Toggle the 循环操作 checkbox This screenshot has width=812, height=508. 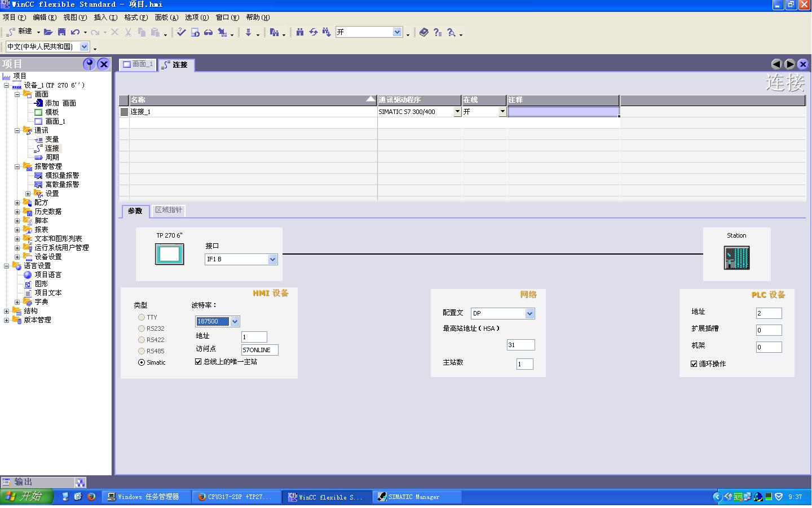pyautogui.click(x=694, y=364)
